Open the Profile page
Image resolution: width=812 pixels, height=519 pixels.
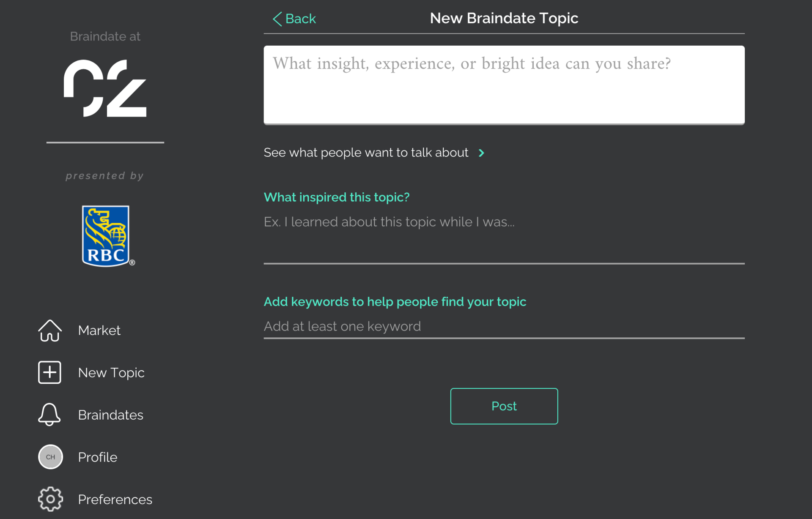point(97,457)
